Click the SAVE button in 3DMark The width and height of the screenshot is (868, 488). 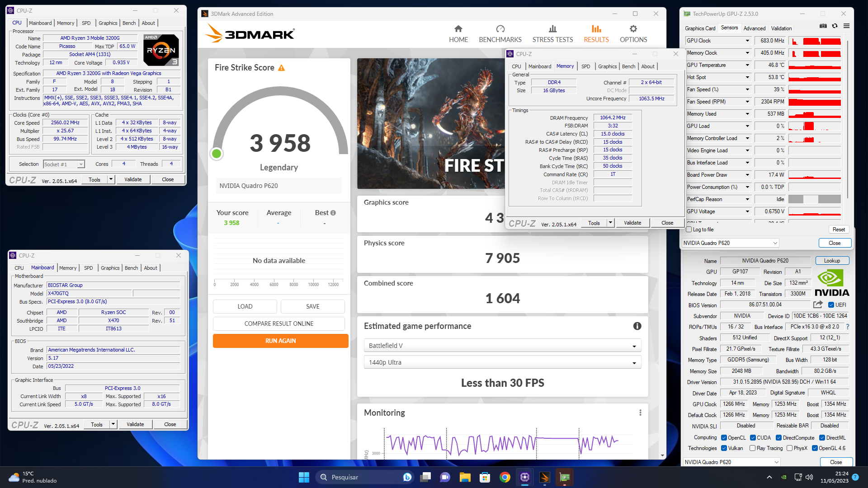312,306
